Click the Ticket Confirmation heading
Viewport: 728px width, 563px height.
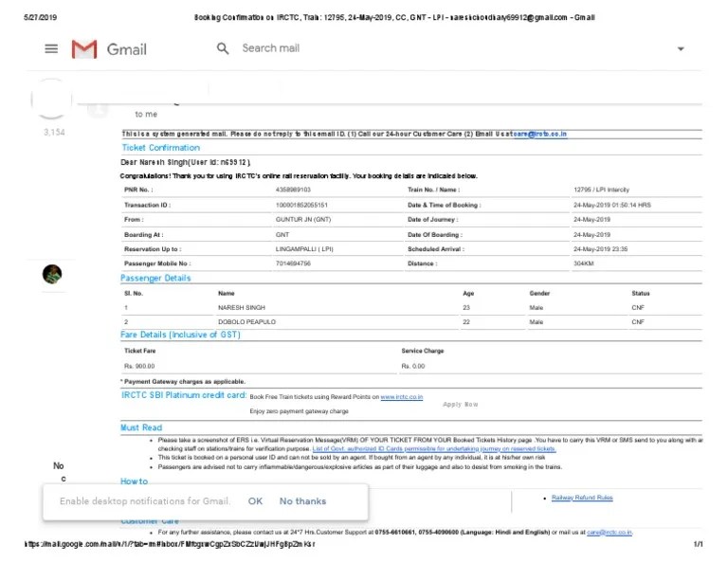[160, 148]
